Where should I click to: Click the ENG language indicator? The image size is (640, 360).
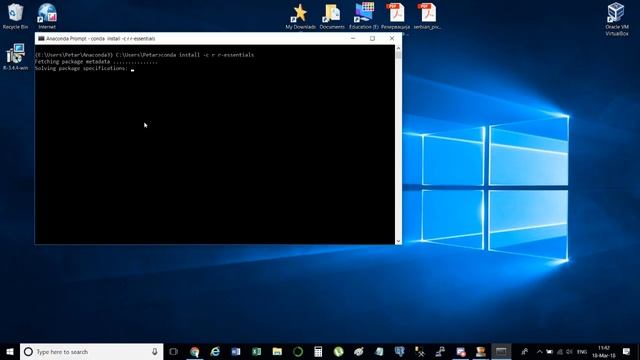coord(582,351)
